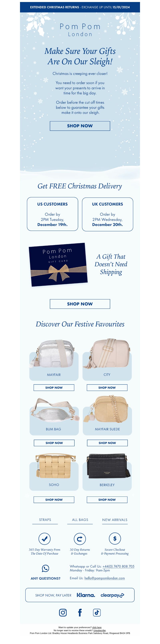Click the Clearpay logo
The height and width of the screenshot is (644, 160).
(112, 595)
